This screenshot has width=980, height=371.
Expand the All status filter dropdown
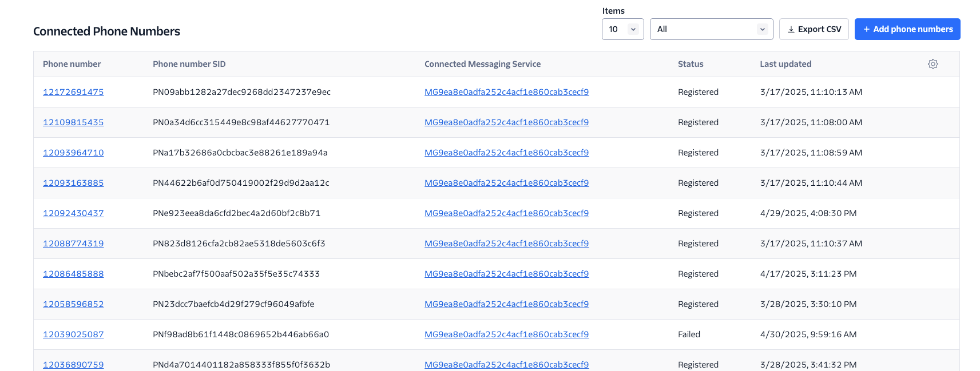point(711,29)
